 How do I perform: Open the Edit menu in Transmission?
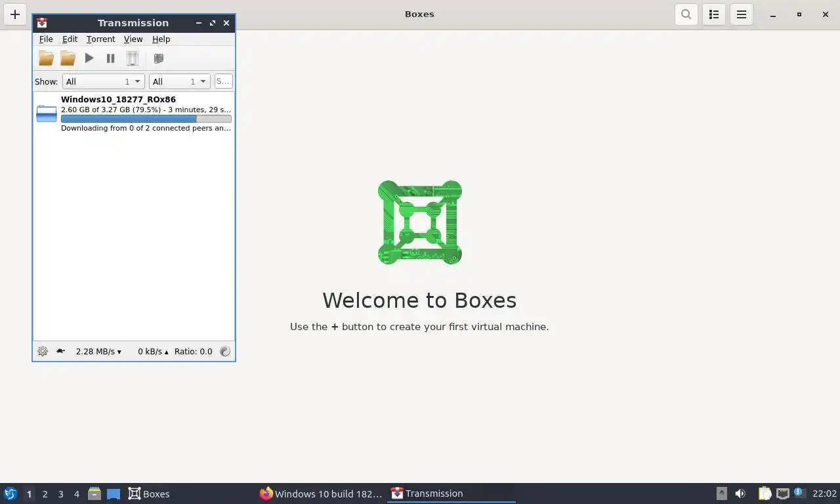click(70, 39)
